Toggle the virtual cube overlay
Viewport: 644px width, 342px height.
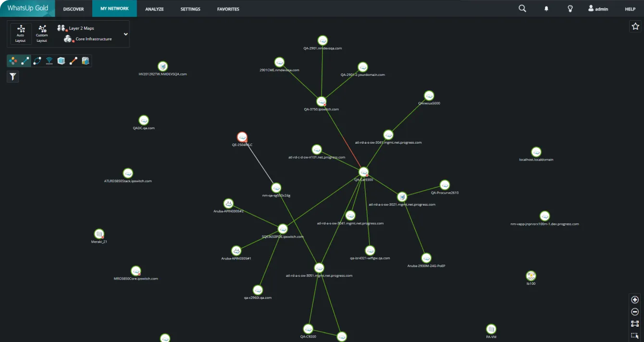pos(62,61)
